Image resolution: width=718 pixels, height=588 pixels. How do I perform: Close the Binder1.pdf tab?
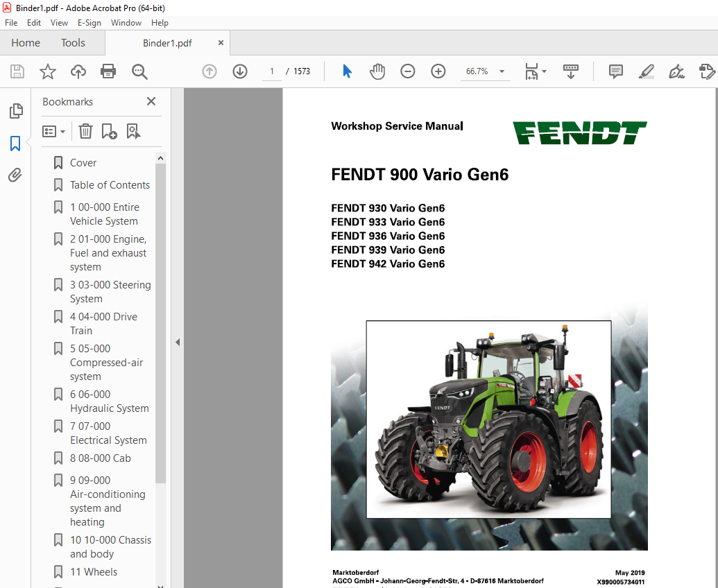(221, 42)
